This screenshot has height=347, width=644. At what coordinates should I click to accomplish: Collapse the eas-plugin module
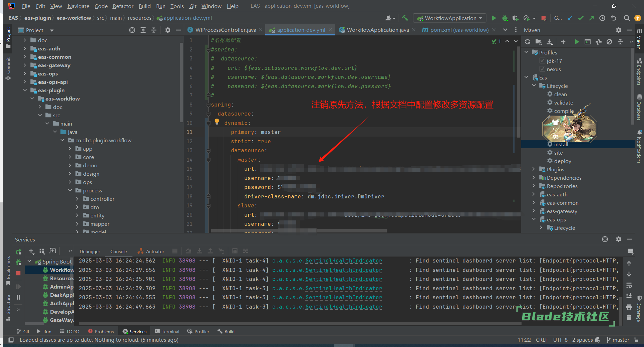[x=25, y=90]
